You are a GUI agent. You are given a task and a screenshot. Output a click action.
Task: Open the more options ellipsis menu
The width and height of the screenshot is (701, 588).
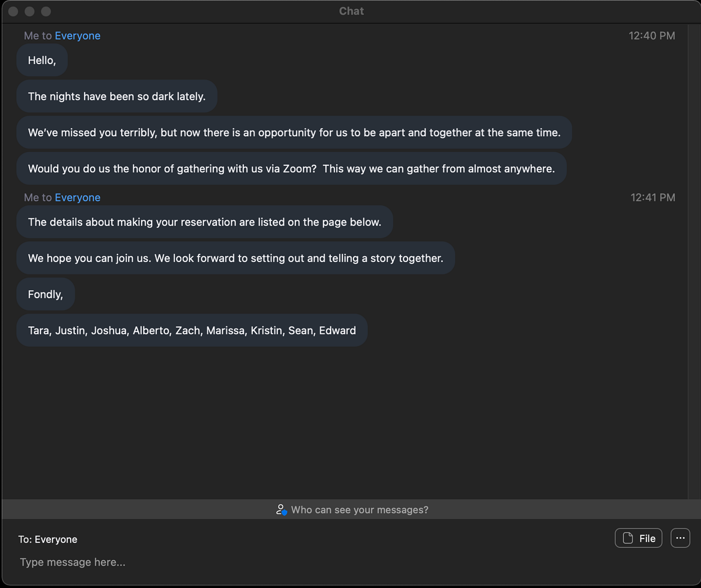680,538
